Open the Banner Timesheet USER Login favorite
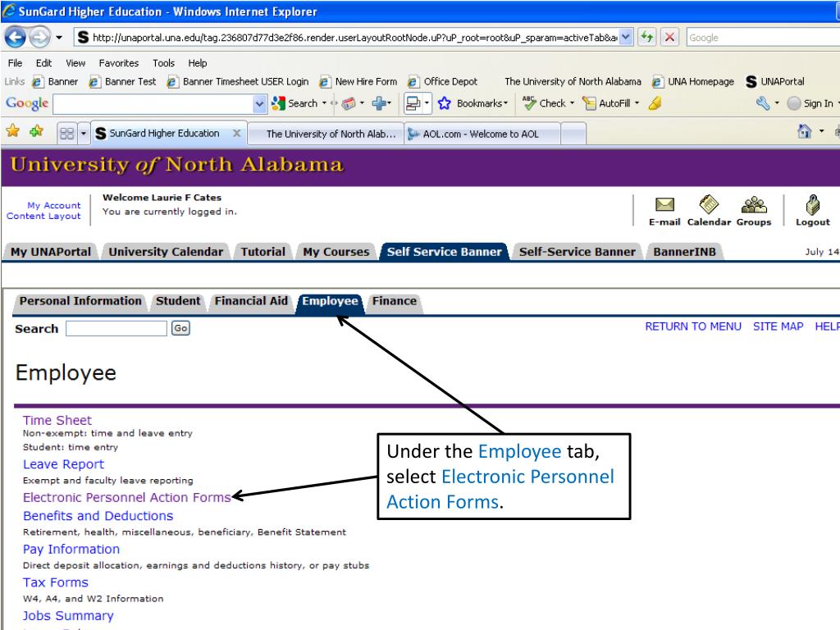Screen dimensions: 840x630 point(238,81)
